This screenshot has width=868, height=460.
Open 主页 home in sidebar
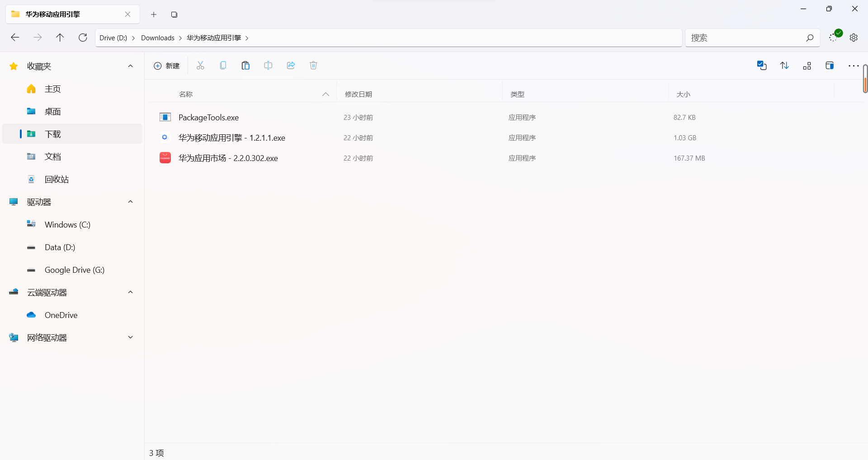(72, 89)
